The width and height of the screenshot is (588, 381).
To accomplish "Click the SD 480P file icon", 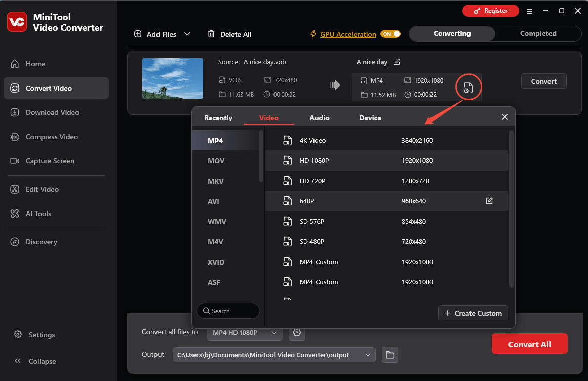I will [x=287, y=242].
